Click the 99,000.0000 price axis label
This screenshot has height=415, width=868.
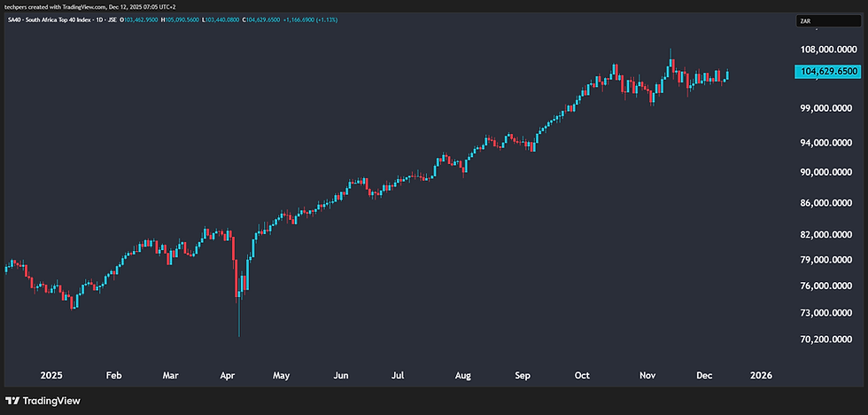coord(827,108)
